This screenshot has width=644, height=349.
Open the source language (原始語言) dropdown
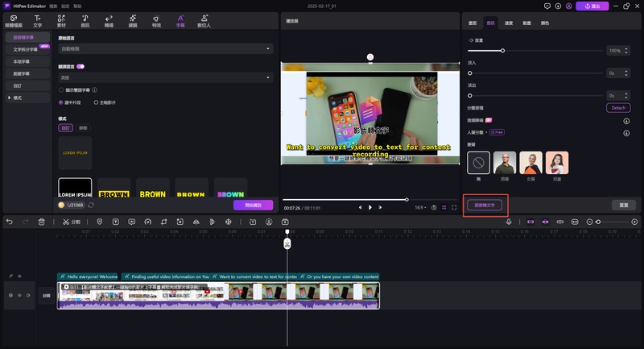click(166, 48)
